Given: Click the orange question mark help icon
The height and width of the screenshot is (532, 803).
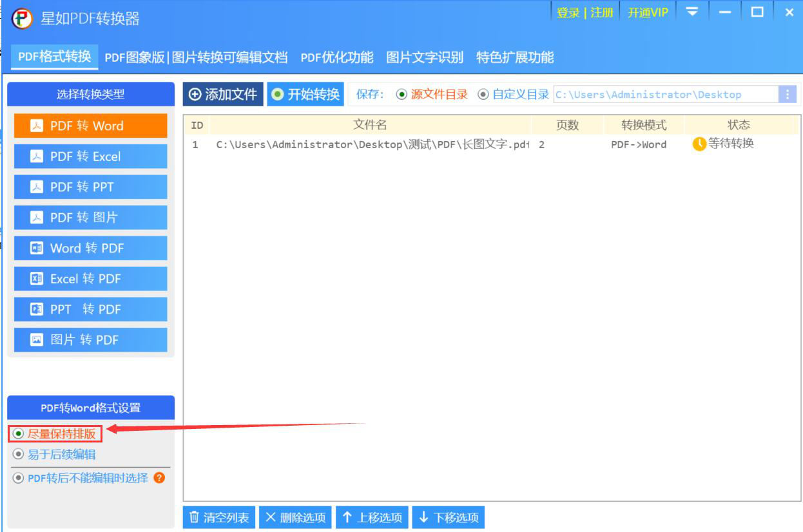Looking at the screenshot, I should pos(159,478).
